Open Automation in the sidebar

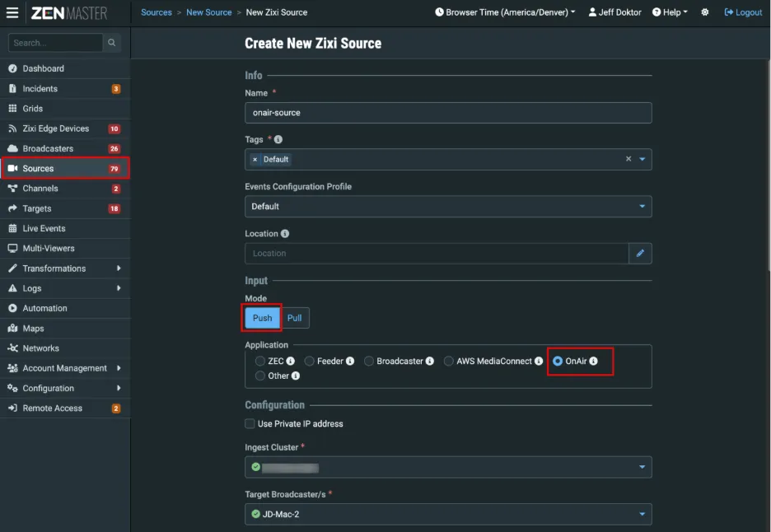[65, 308]
